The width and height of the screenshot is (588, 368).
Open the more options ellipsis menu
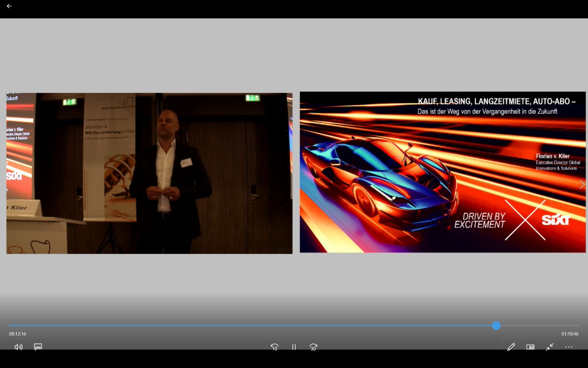click(569, 347)
